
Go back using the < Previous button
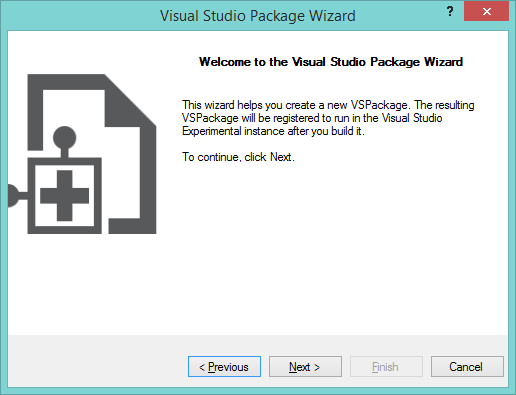(224, 367)
